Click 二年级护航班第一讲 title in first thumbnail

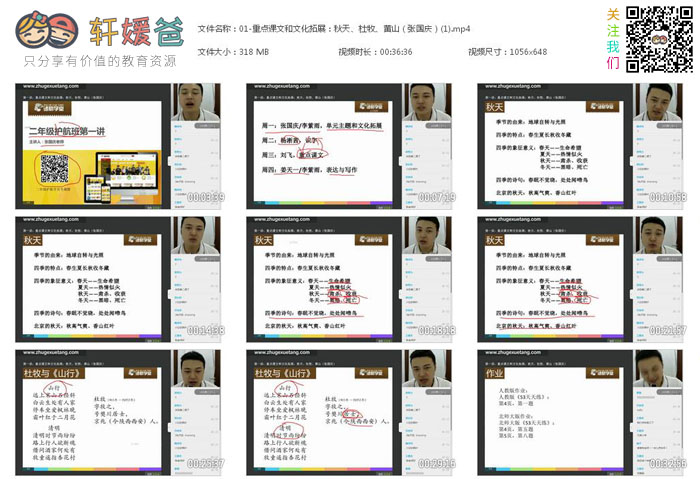(67, 131)
